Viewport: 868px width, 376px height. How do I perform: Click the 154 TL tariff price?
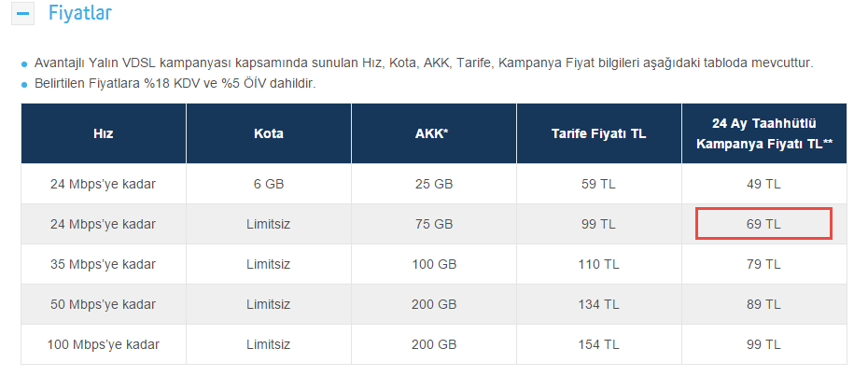tap(598, 344)
